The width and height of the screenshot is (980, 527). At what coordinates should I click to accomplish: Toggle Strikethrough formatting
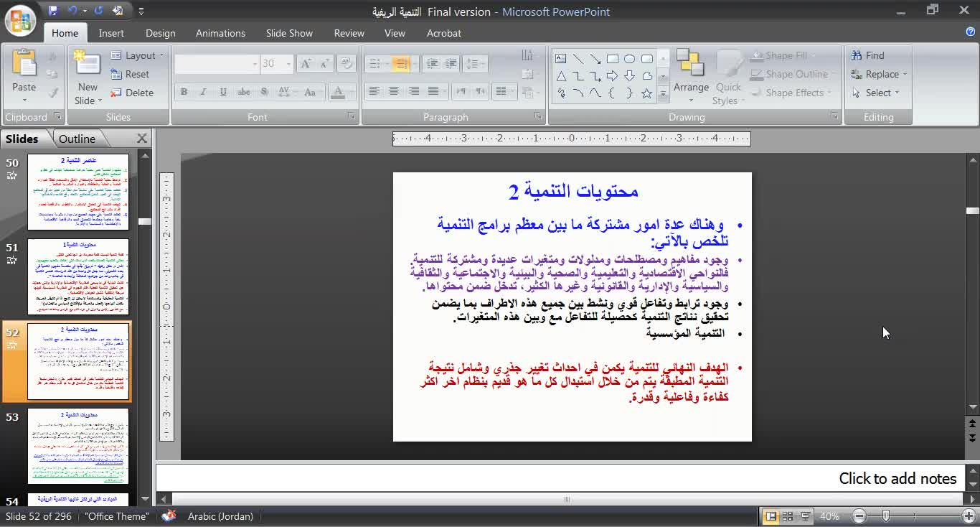tap(244, 92)
